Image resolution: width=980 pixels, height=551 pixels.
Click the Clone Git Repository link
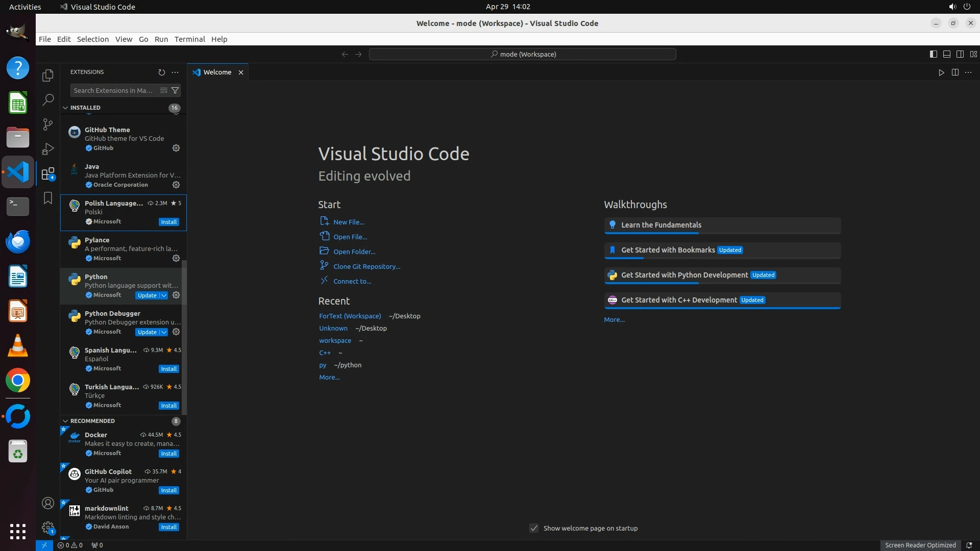pos(366,266)
